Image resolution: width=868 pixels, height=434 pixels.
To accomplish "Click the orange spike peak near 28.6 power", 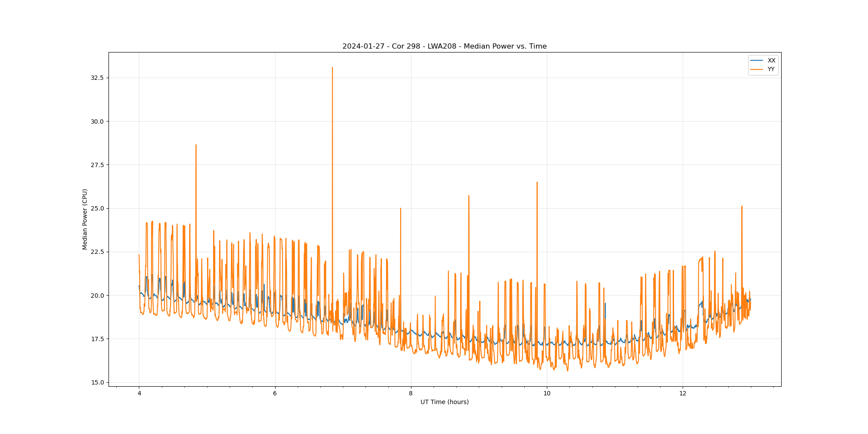I will pyautogui.click(x=196, y=145).
